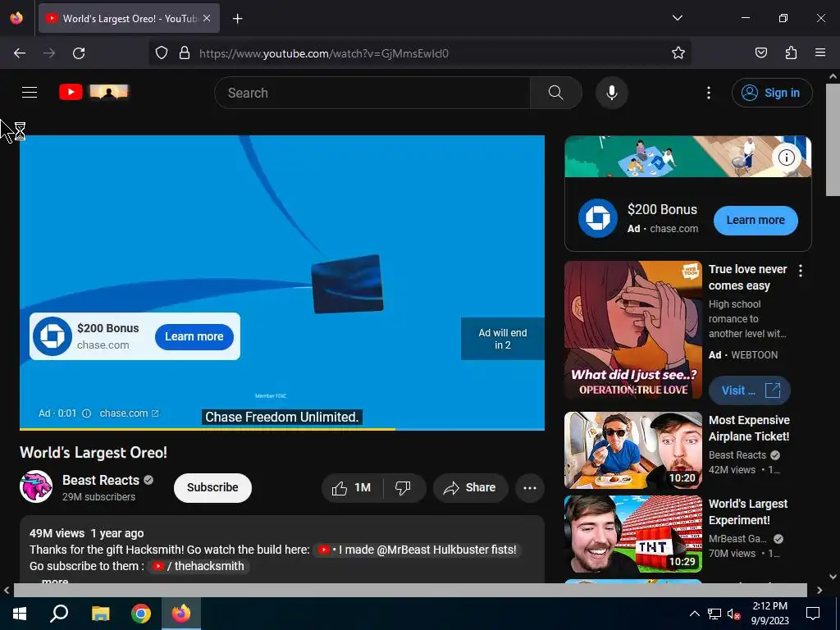
Task: Open Firefox application menu
Action: 820,53
